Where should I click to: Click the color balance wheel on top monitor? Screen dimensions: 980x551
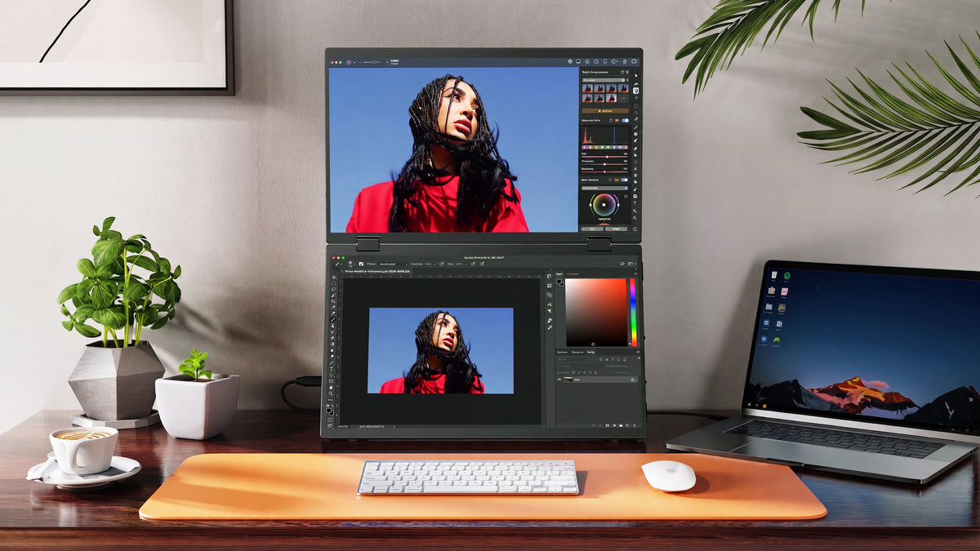click(x=604, y=205)
